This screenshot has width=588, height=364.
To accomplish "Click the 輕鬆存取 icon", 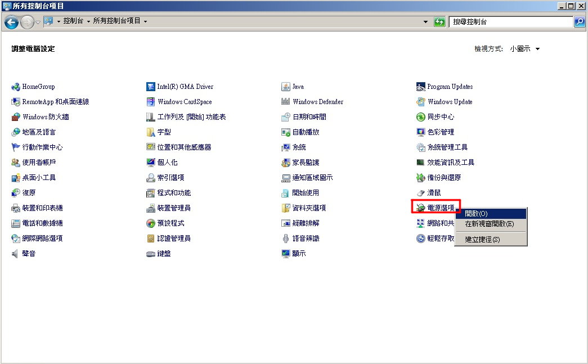I will tap(420, 239).
